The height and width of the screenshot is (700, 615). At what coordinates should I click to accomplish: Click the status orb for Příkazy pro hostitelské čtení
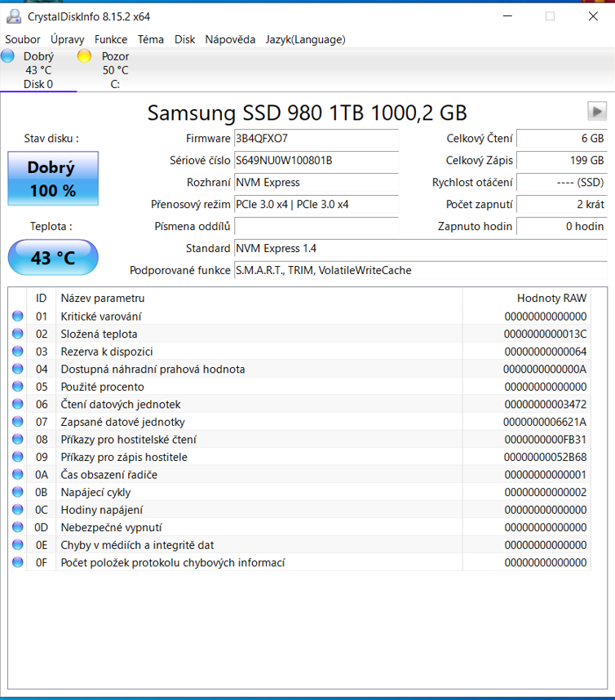[x=18, y=439]
